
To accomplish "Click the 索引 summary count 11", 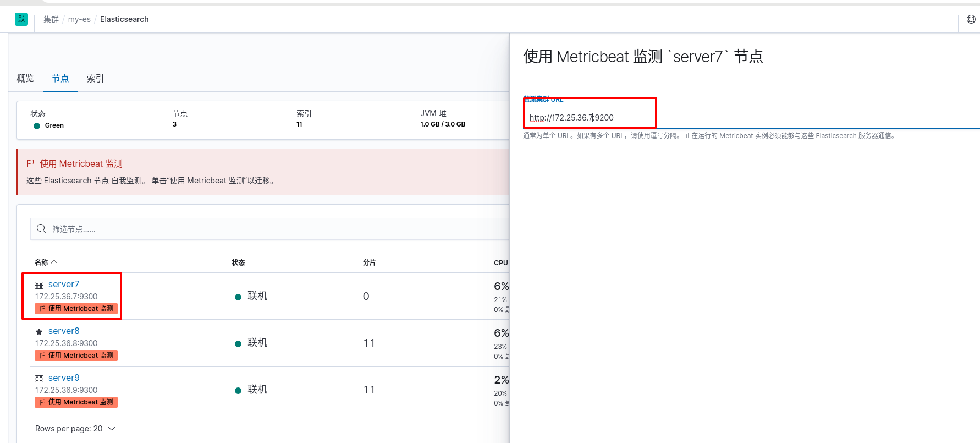I will click(299, 124).
